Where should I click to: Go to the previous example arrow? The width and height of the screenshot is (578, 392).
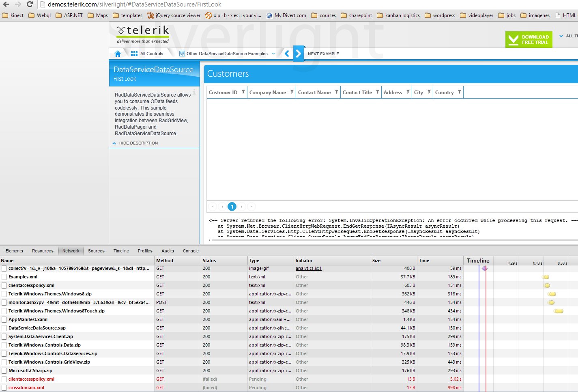click(x=287, y=54)
